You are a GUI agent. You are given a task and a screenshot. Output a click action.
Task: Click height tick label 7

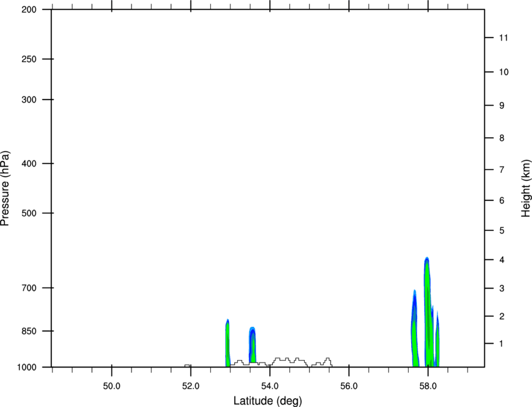(x=502, y=170)
